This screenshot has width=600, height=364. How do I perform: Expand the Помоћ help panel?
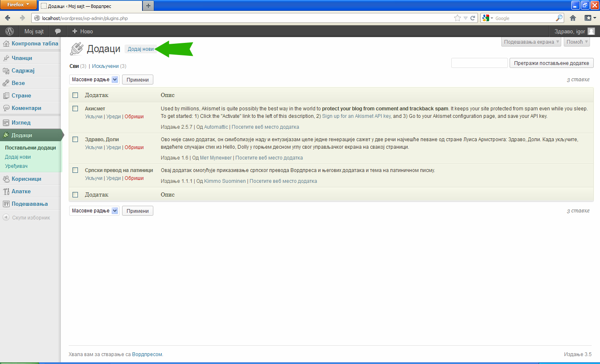point(577,42)
